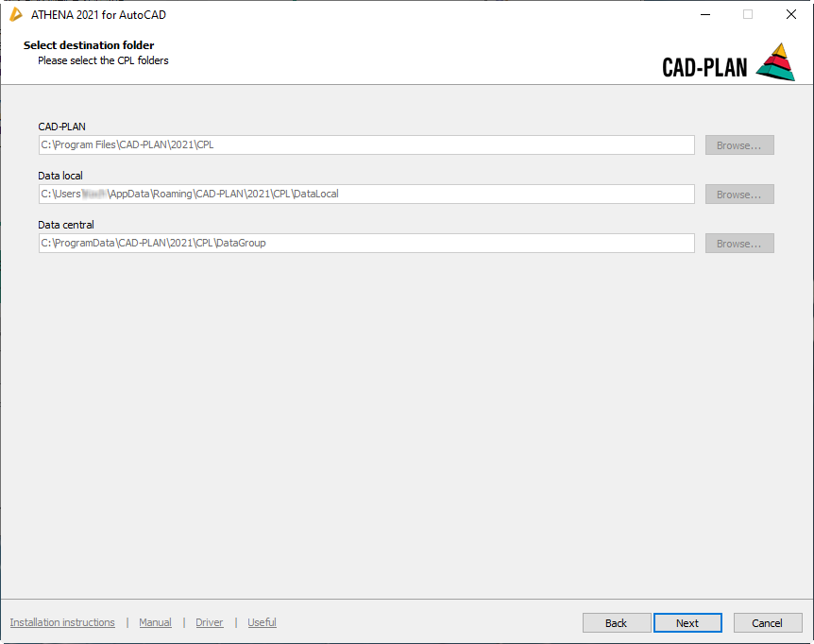Open the Manual link
The image size is (814, 644).
click(155, 622)
